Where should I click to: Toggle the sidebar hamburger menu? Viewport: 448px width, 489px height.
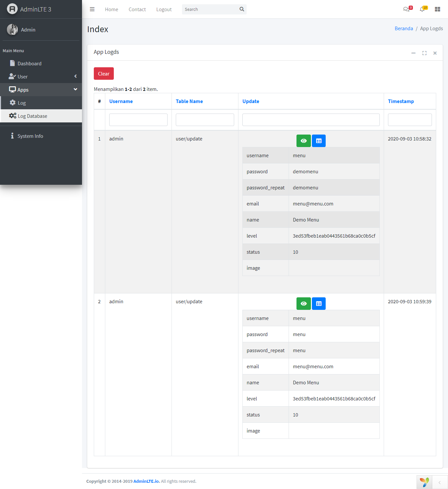coord(92,9)
